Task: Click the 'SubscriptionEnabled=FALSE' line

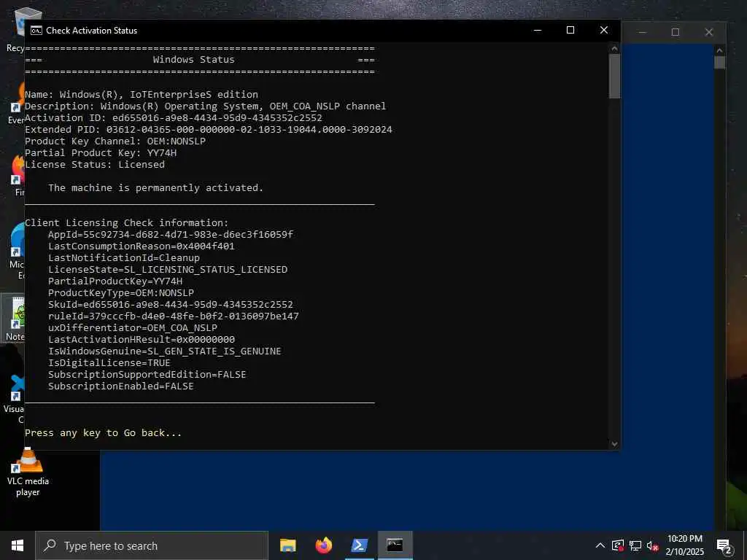Action: 121,386
